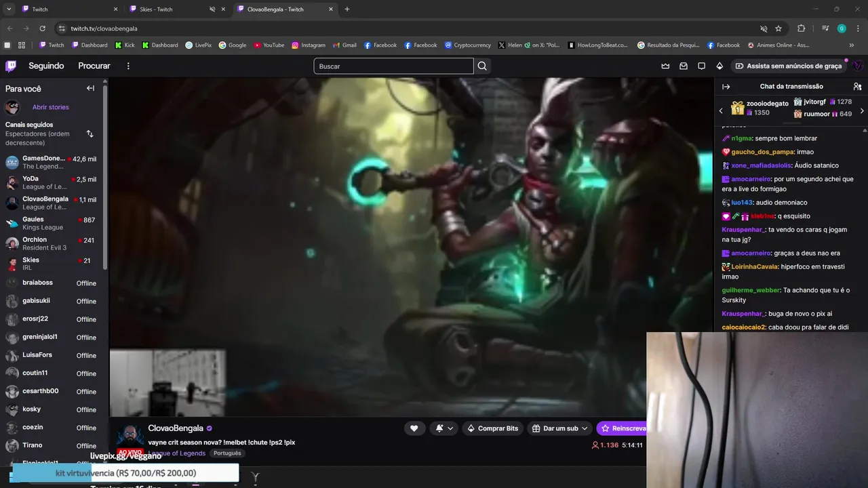The height and width of the screenshot is (488, 868).
Task: Open the three-dot more menu beside Procurar
Action: (128, 66)
